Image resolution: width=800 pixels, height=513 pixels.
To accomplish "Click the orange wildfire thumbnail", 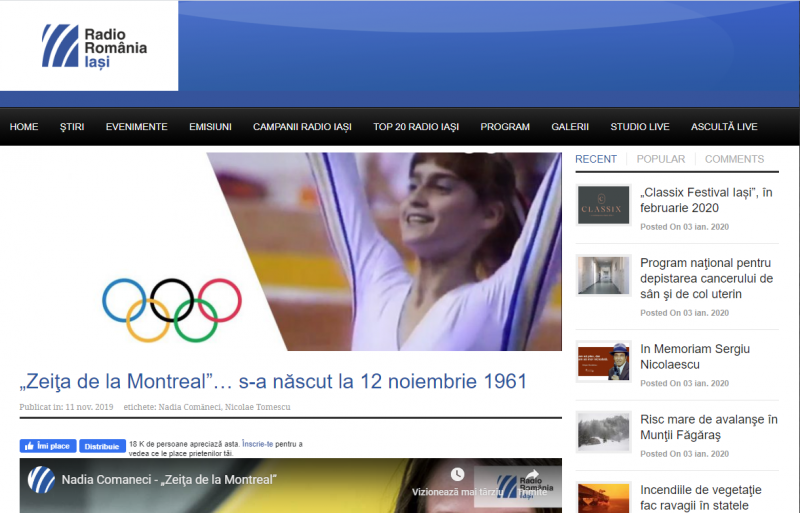I will tap(604, 498).
